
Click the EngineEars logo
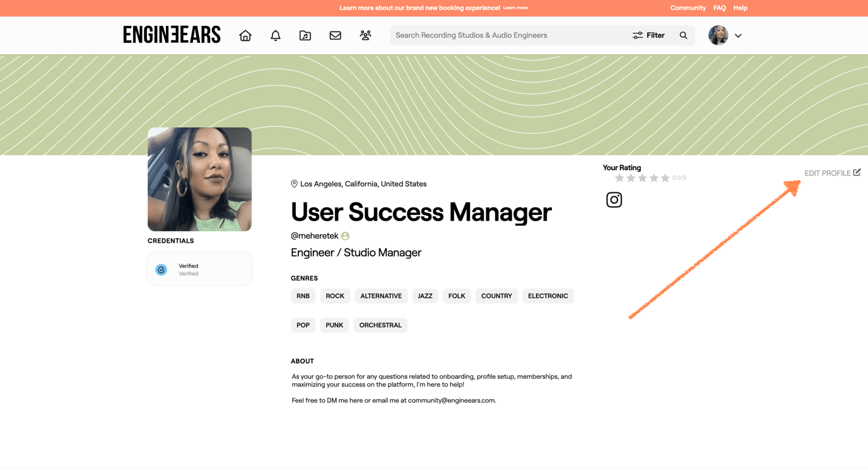click(x=172, y=35)
